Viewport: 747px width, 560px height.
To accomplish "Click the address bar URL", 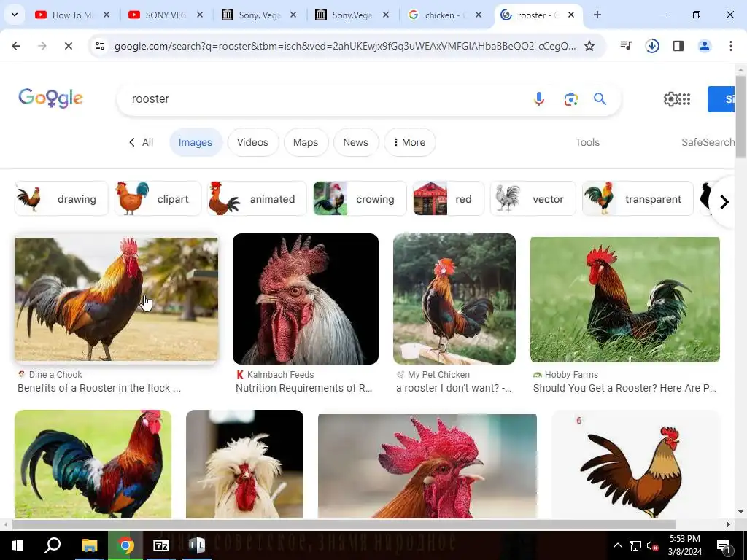I will coord(345,46).
